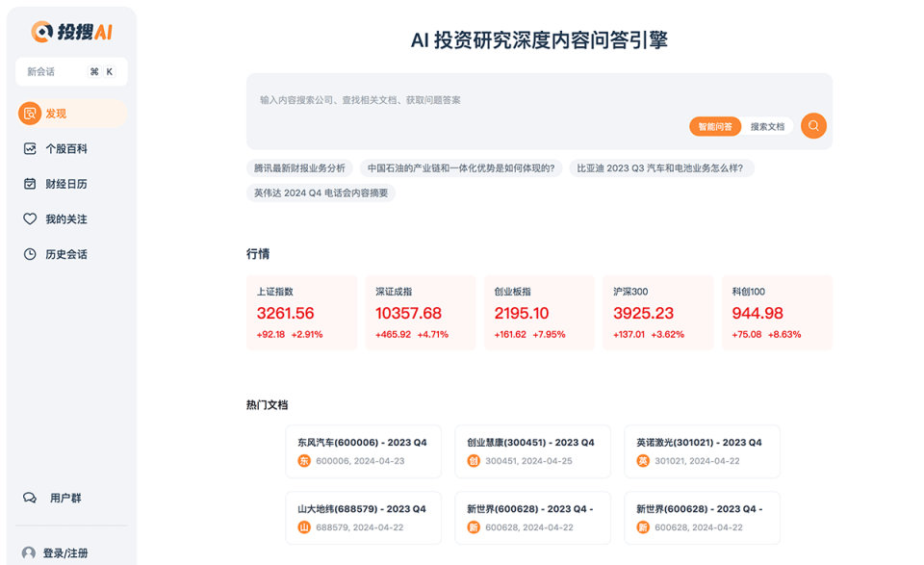924x565 pixels.
Task: Open 个股百科 stock encyclopedia
Action: 66,149
